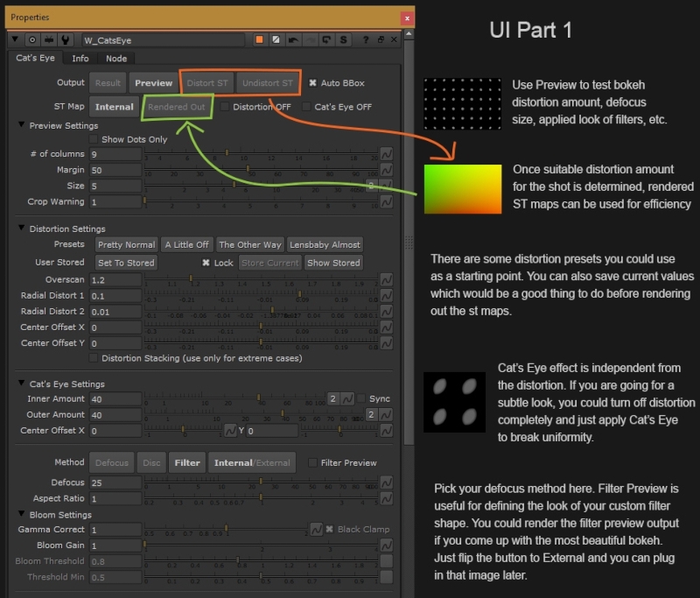
Task: Enable the Show Dots Only checkbox
Action: point(94,139)
